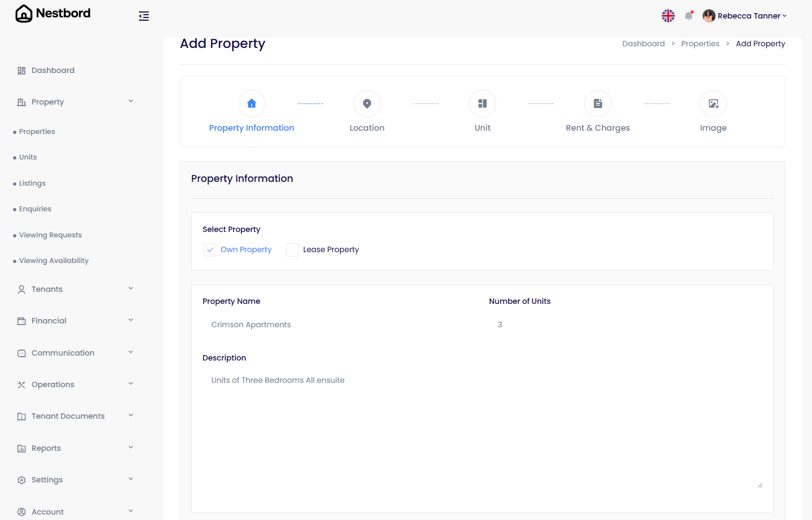
Task: Open the notification bell
Action: [x=688, y=16]
